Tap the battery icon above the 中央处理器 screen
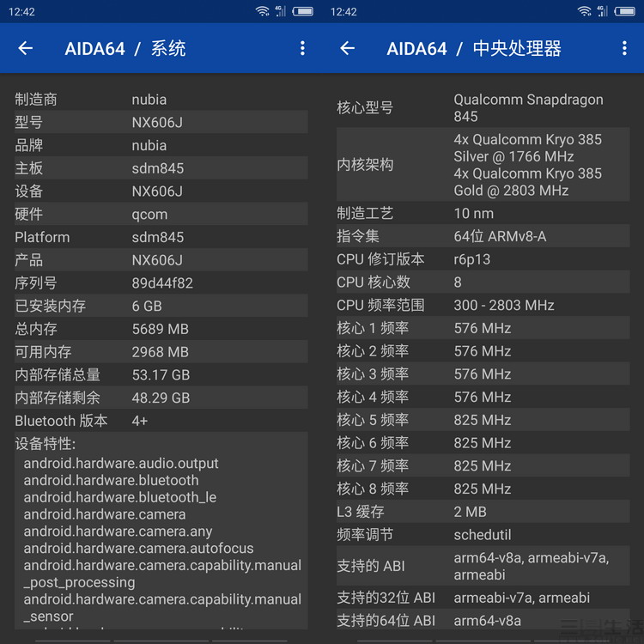The image size is (644, 644). coord(624,11)
